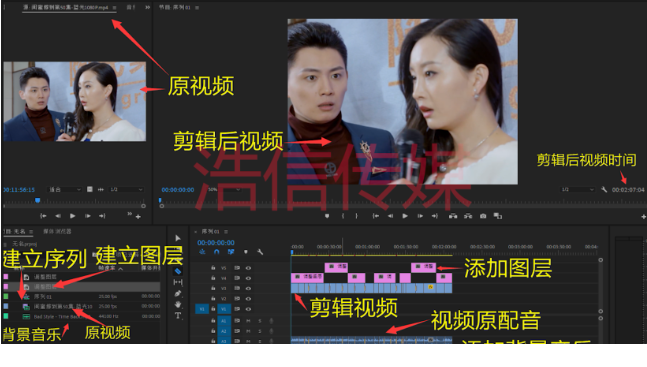Open project panel tab menu
This screenshot has width=647, height=367.
31,232
